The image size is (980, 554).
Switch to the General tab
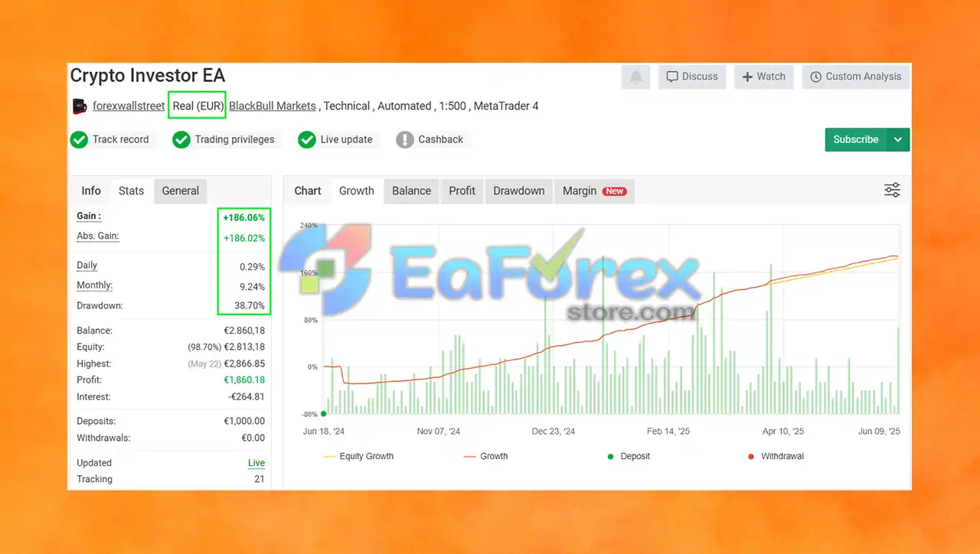(181, 191)
